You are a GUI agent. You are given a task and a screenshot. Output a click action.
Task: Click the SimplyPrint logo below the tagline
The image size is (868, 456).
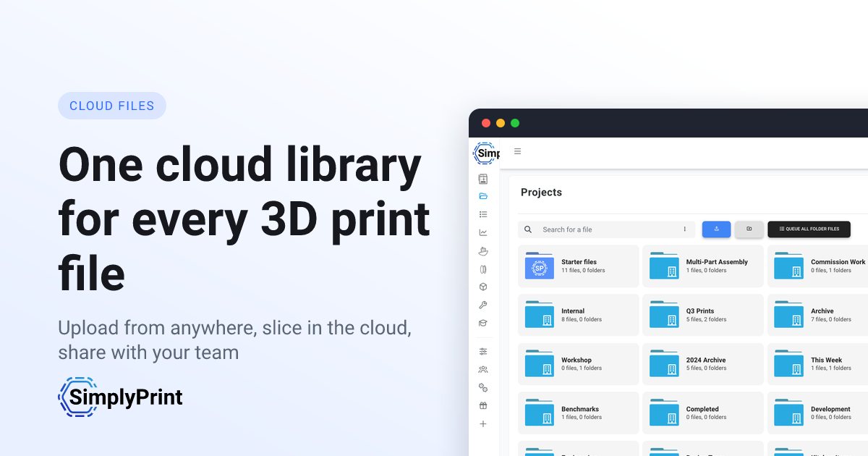pos(120,397)
